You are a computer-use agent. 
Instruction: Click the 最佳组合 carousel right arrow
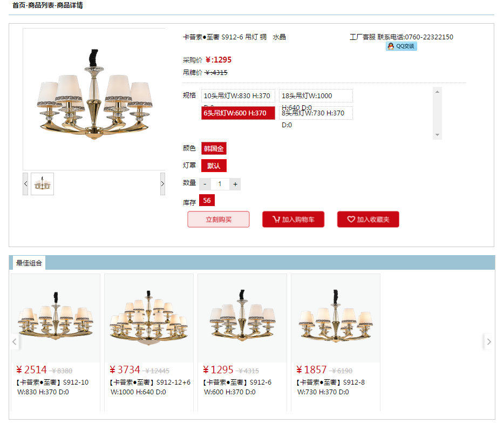488,342
